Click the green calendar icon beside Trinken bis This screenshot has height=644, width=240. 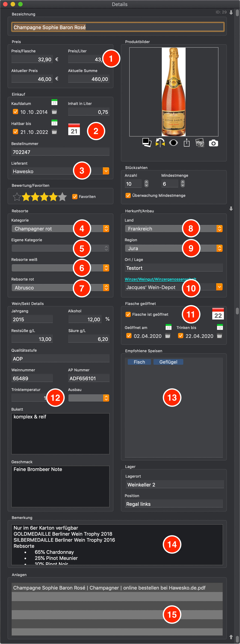coord(220,327)
